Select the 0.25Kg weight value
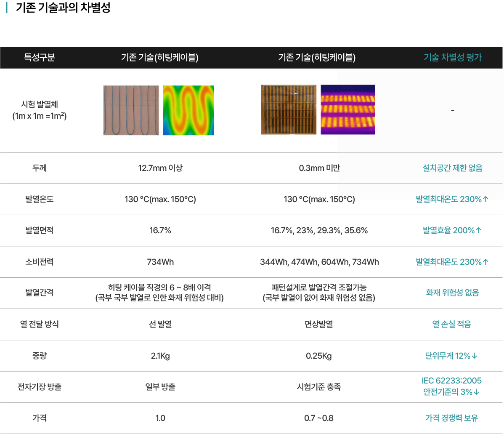504x434 pixels. pyautogui.click(x=319, y=356)
